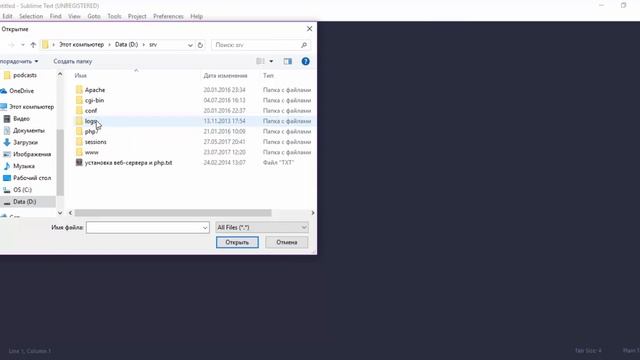The image size is (640, 360).
Task: Select the logs folder
Action: click(91, 121)
